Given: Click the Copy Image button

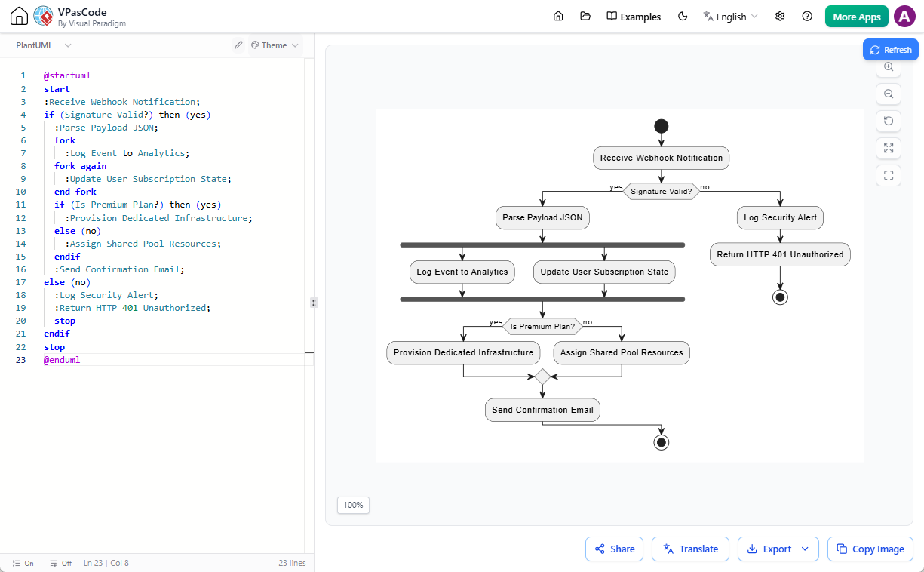Looking at the screenshot, I should coord(870,549).
